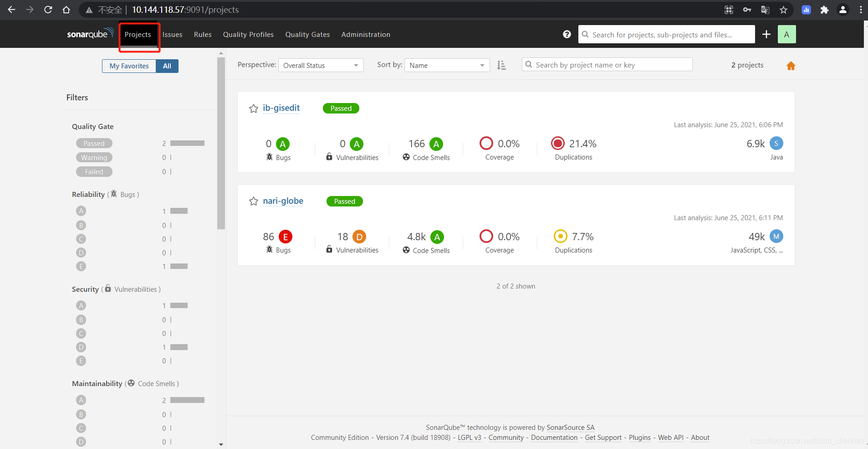Switch to the All projects view
The width and height of the screenshot is (868, 449).
[x=167, y=66]
